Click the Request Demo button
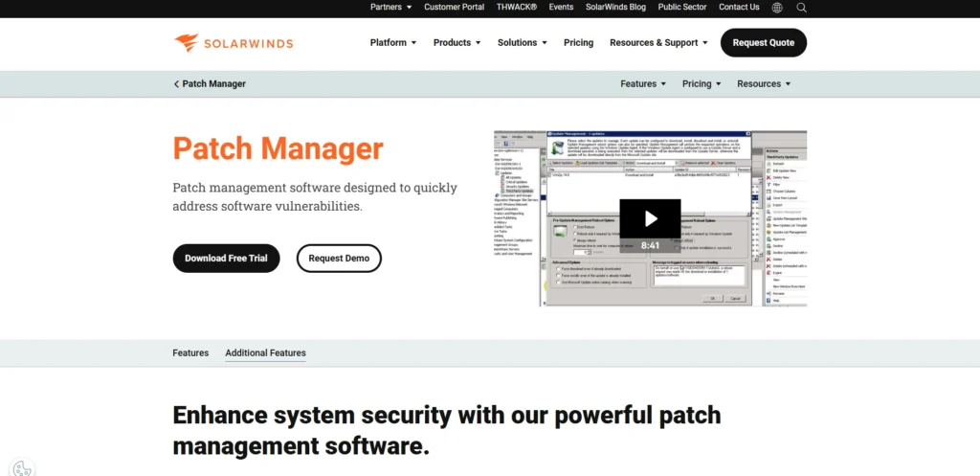980x476 pixels. [339, 259]
